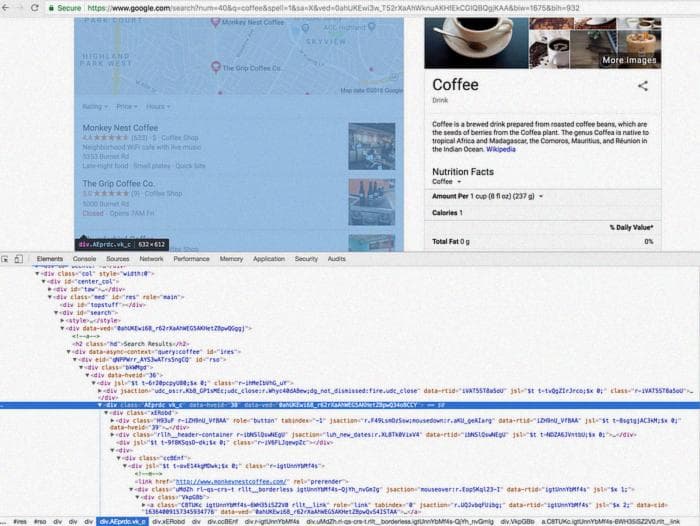Collapse the div class xERobd node

(x=106, y=413)
